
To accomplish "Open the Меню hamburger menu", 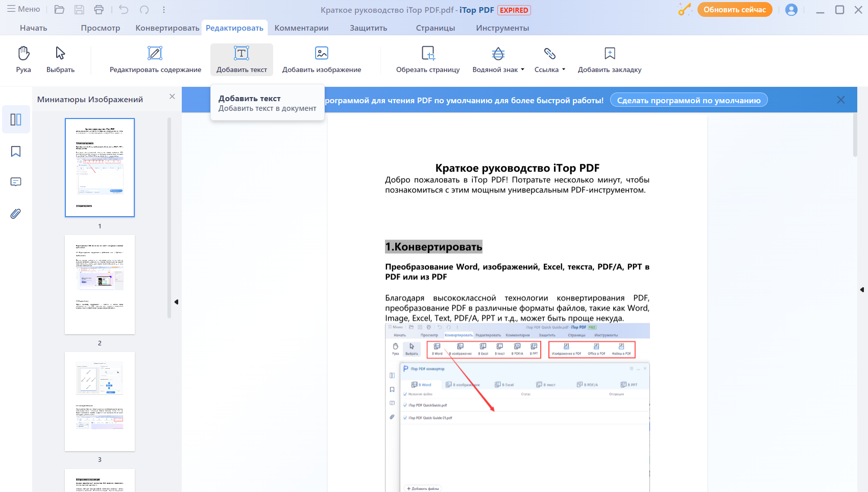I will (x=23, y=9).
